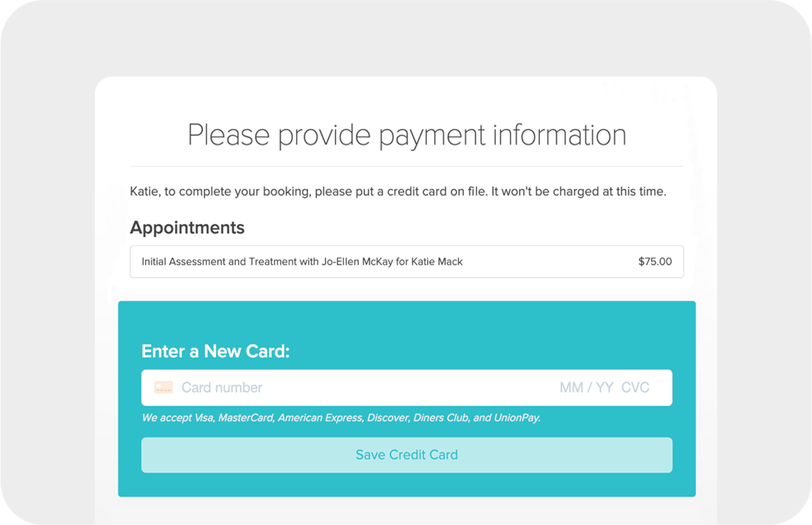This screenshot has height=525, width=812.
Task: Click the Appointments section heading
Action: (x=187, y=227)
